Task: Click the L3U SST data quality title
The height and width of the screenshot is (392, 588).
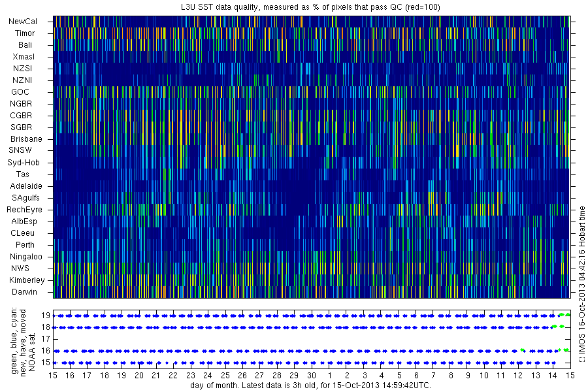Action: [x=310, y=7]
